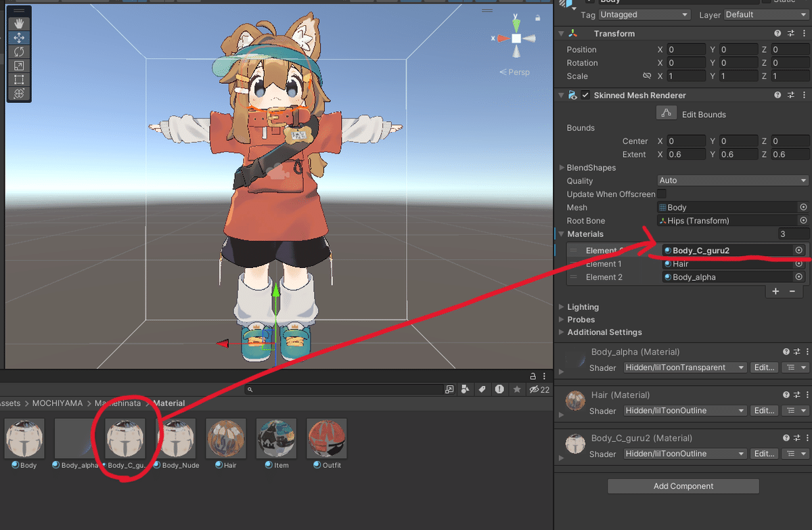812x530 pixels.
Task: Open Search by Label filter icon
Action: 482,389
